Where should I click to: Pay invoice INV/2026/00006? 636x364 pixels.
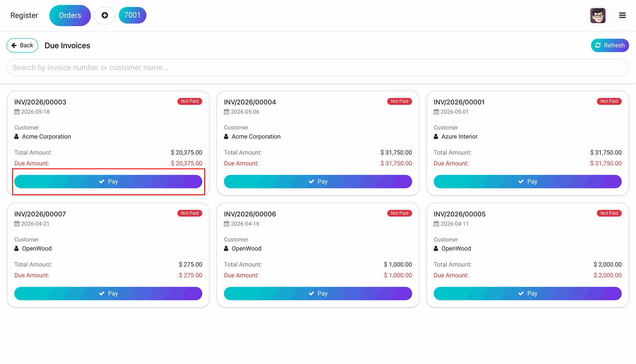click(x=318, y=294)
